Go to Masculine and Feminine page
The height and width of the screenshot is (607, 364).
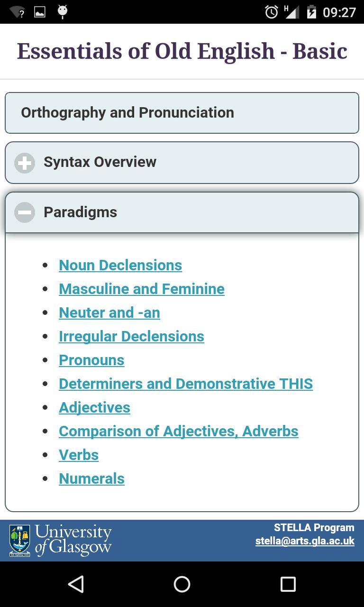click(x=142, y=289)
